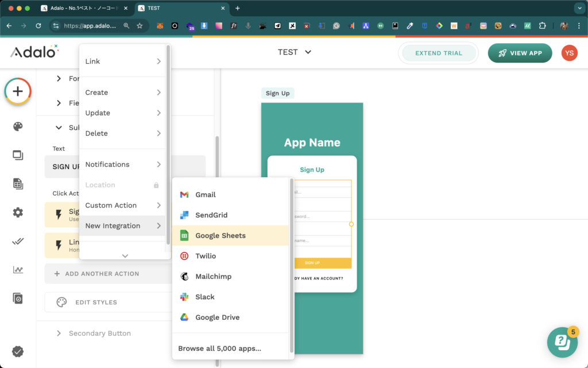This screenshot has height=368, width=588.
Task: Open the Link action submenu
Action: point(122,61)
